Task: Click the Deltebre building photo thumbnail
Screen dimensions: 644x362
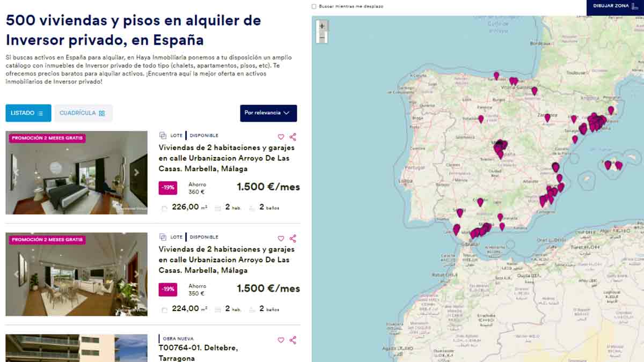Action: 76,349
